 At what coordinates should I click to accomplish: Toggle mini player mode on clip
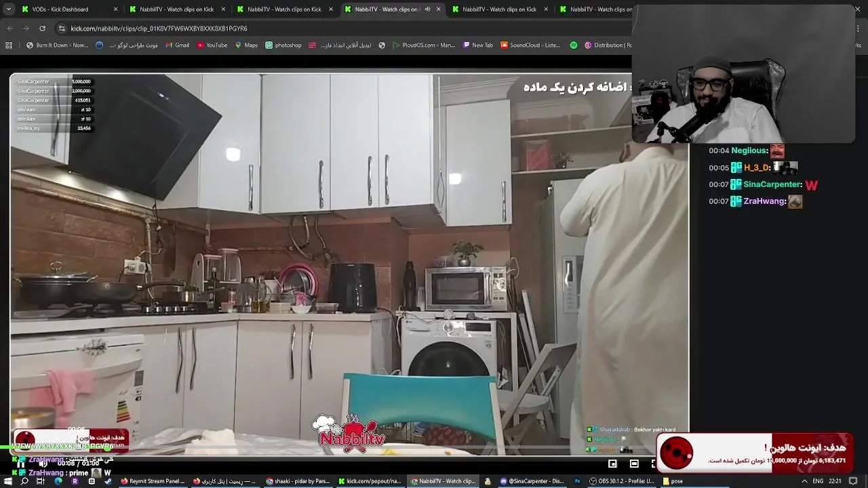(612, 464)
